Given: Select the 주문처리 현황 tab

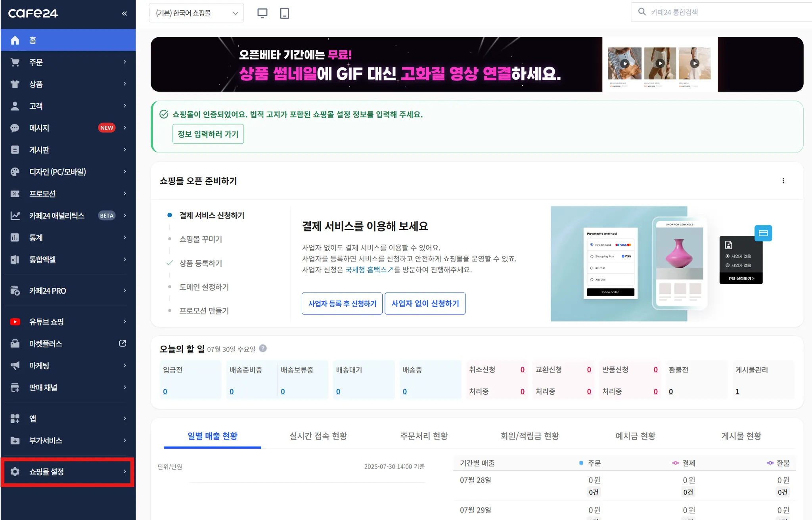Looking at the screenshot, I should pos(424,436).
